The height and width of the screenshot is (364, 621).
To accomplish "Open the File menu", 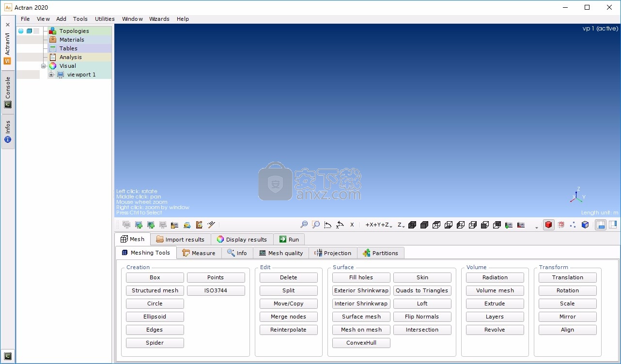I will click(x=25, y=19).
